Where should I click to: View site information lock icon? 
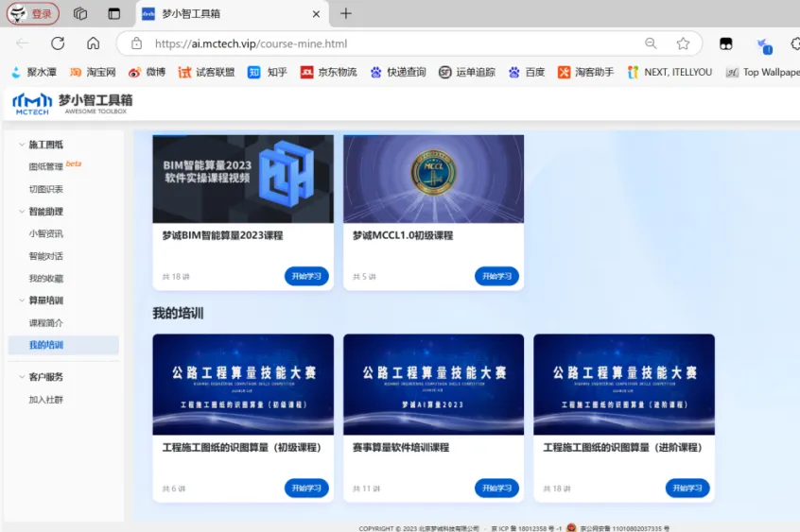(136, 43)
